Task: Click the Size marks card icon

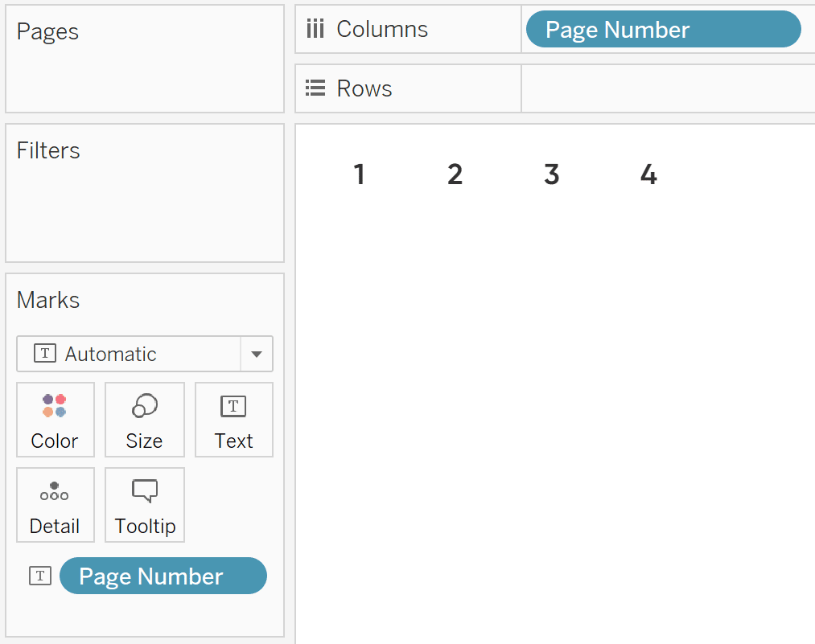Action: click(144, 406)
